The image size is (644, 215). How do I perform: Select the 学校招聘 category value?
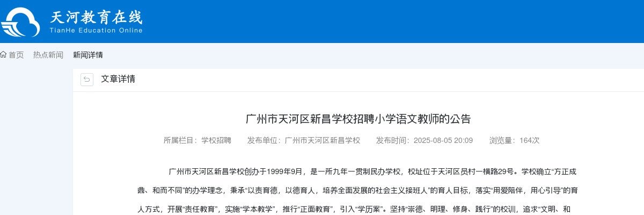(216, 140)
